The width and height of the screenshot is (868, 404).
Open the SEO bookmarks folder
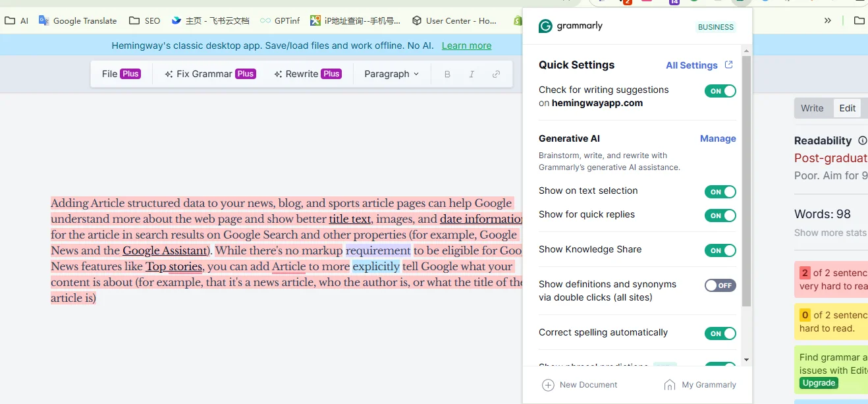pyautogui.click(x=144, y=20)
